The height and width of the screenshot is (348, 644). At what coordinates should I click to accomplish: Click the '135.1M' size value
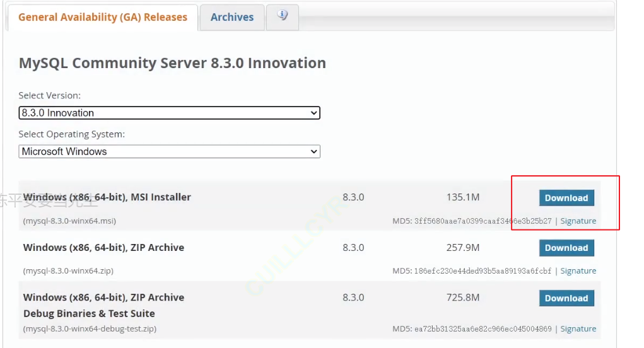click(x=463, y=197)
